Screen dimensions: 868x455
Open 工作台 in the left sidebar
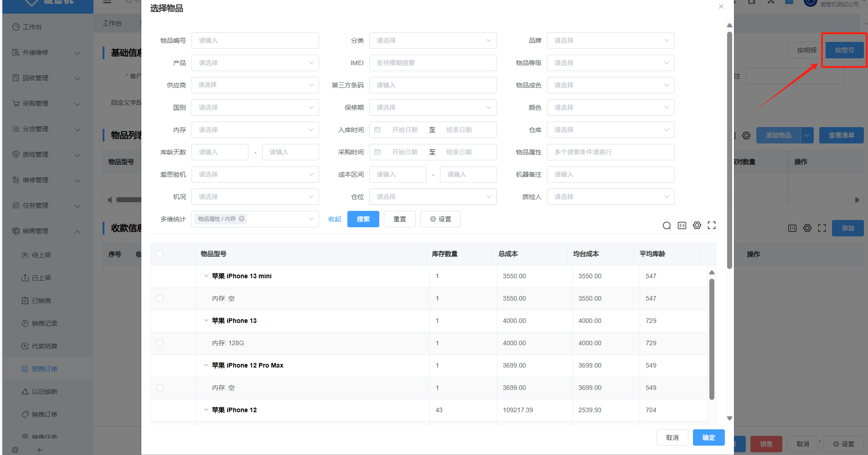pos(32,27)
